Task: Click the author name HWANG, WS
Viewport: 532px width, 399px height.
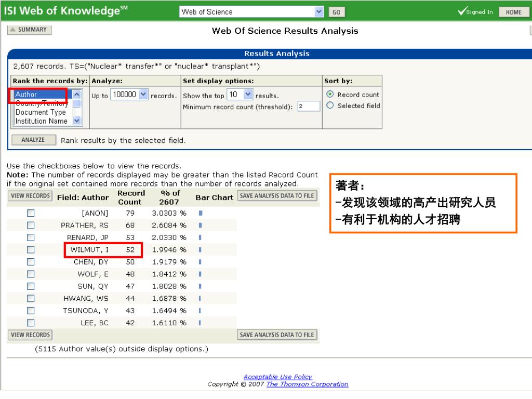Action: click(86, 299)
